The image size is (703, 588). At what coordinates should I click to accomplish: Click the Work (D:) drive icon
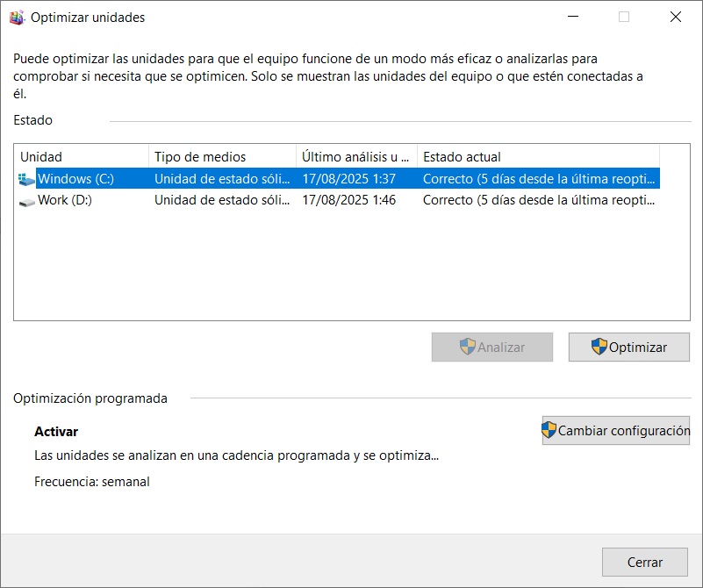[x=26, y=201]
